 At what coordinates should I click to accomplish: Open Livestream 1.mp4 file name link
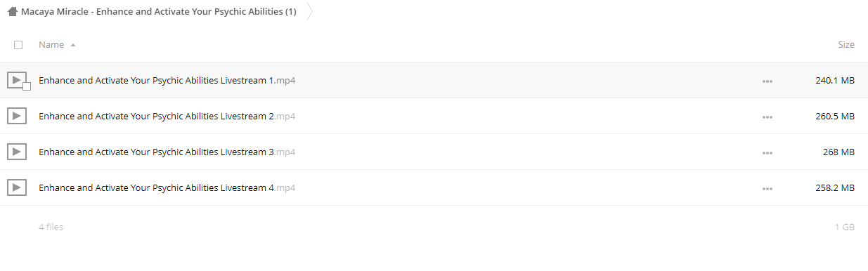pos(167,80)
